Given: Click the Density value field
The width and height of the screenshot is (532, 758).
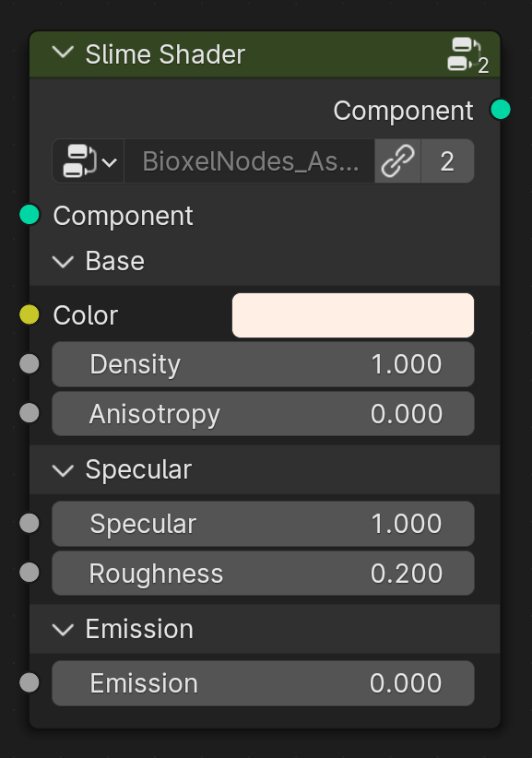Looking at the screenshot, I should [263, 364].
